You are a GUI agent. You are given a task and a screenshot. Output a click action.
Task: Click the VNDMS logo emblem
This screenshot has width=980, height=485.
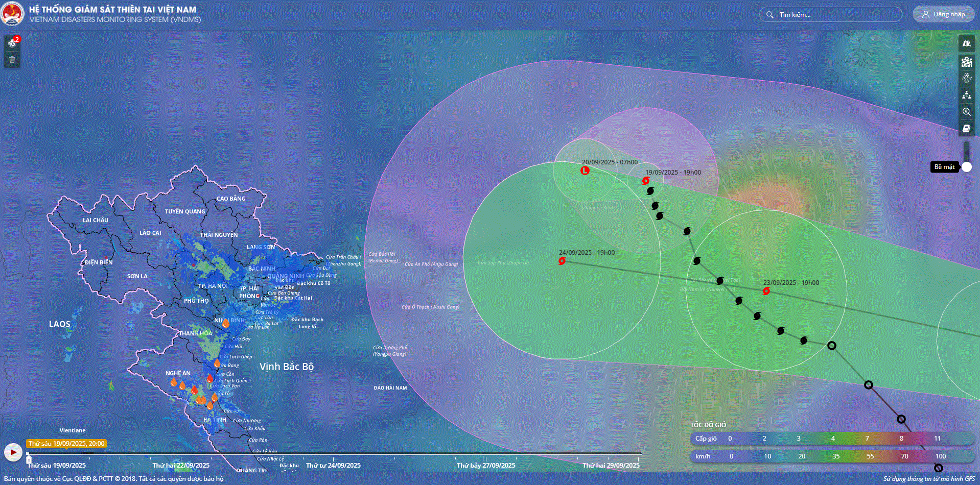[x=12, y=14]
